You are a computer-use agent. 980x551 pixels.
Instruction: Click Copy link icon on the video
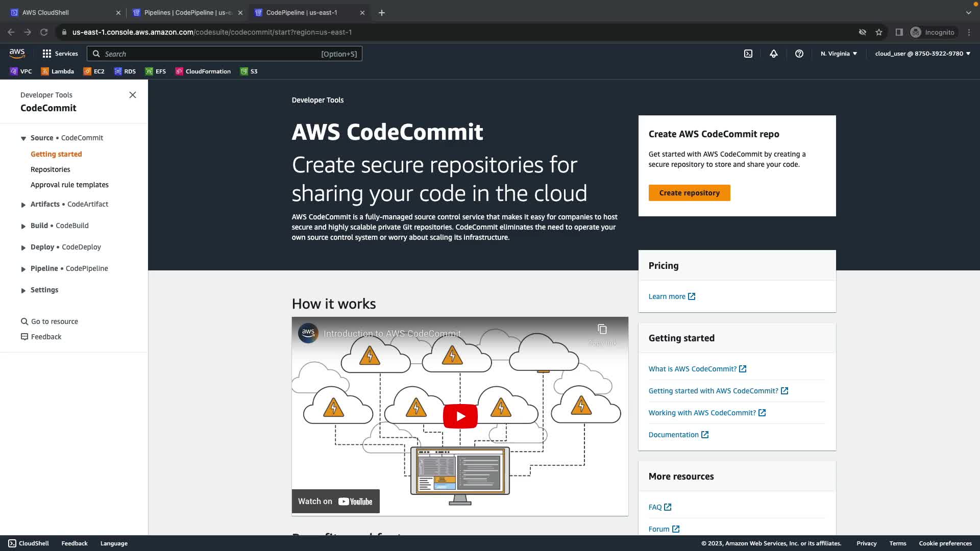602,330
